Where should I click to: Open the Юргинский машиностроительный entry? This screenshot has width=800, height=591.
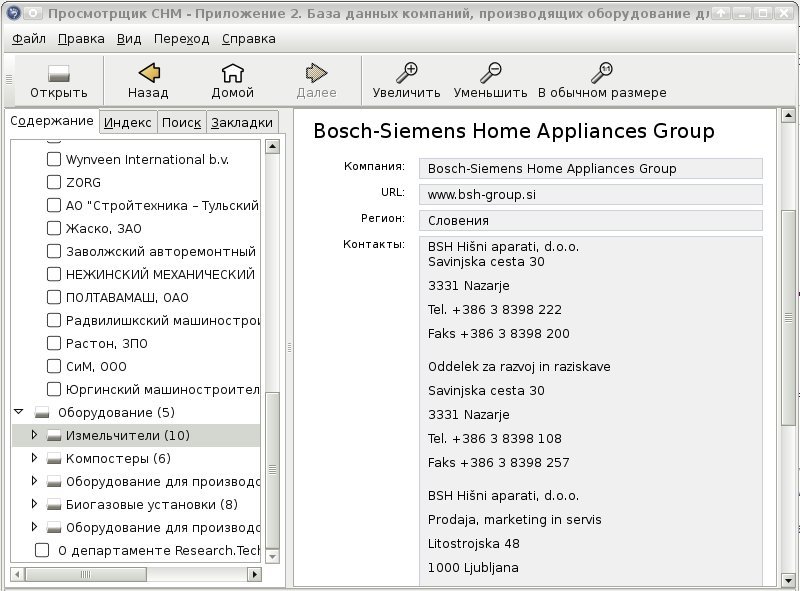point(163,389)
